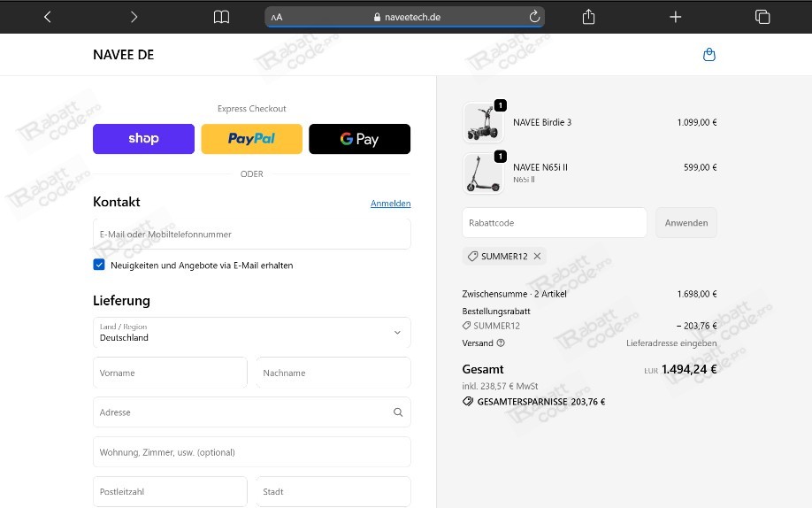Click the Anmelden login link
This screenshot has width=812, height=508.
tap(390, 204)
